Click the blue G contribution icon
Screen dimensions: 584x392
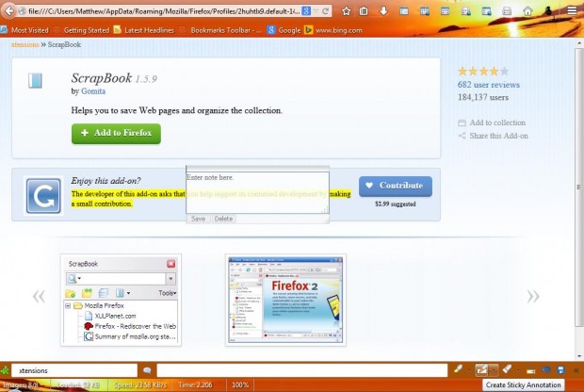tap(43, 196)
